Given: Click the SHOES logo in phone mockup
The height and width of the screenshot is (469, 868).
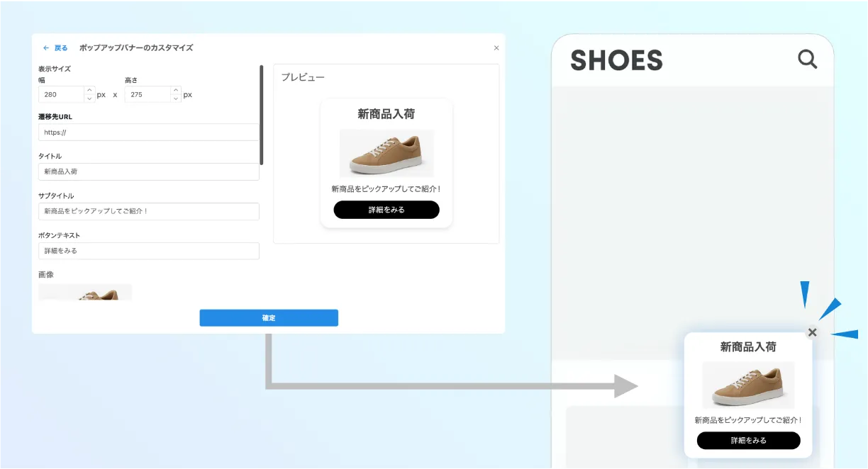Looking at the screenshot, I should tap(616, 60).
